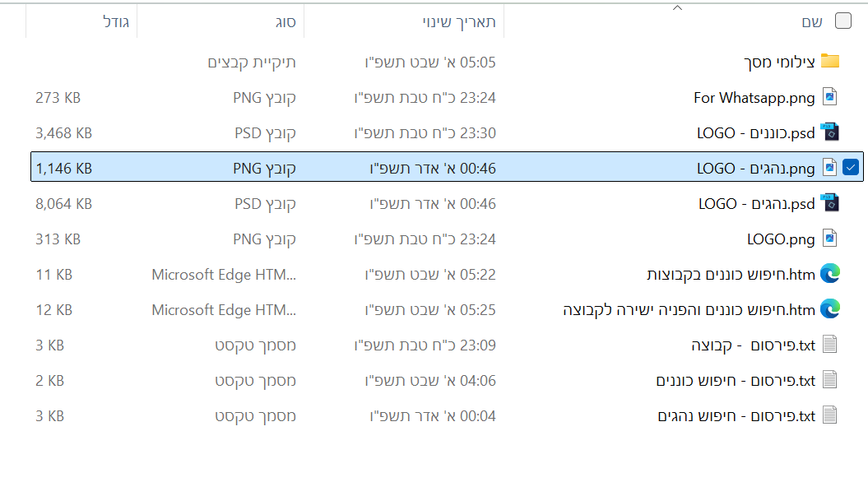Click the text document icon of פירסום - חיפוש נהגים.txt
The width and height of the screenshot is (868, 496).
(x=829, y=415)
